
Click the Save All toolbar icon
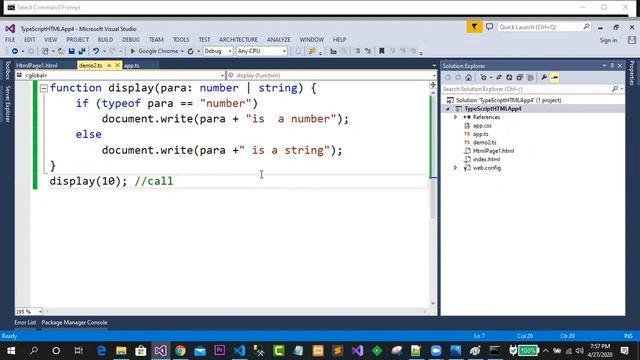(82, 51)
